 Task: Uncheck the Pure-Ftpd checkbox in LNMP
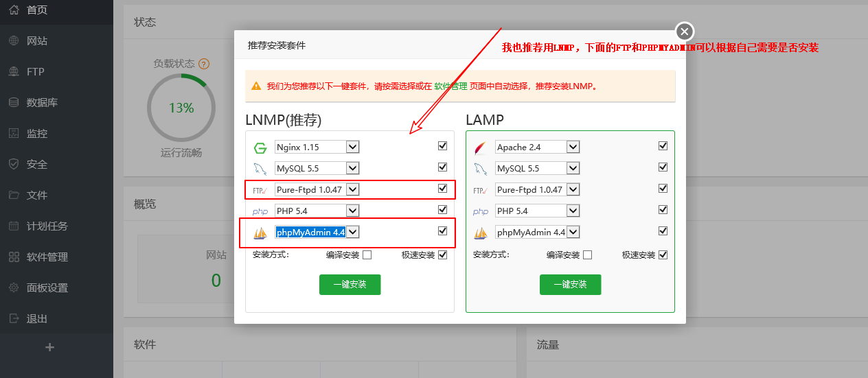click(442, 189)
